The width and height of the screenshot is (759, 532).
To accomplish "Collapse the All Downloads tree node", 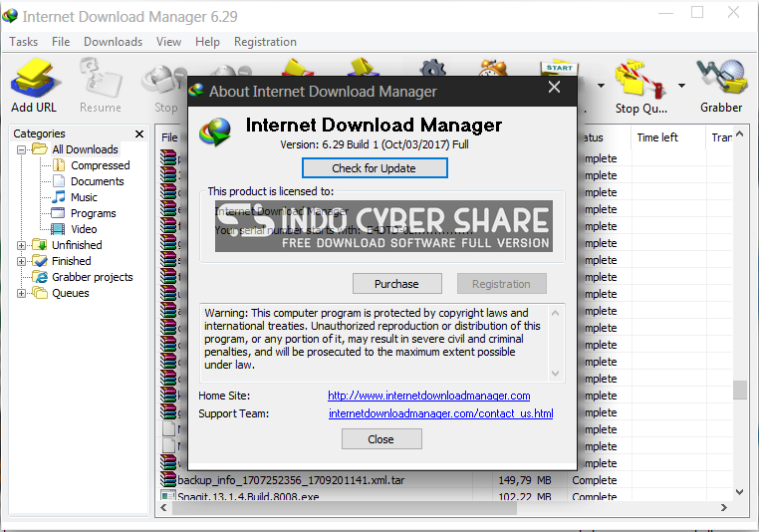I will click(21, 149).
